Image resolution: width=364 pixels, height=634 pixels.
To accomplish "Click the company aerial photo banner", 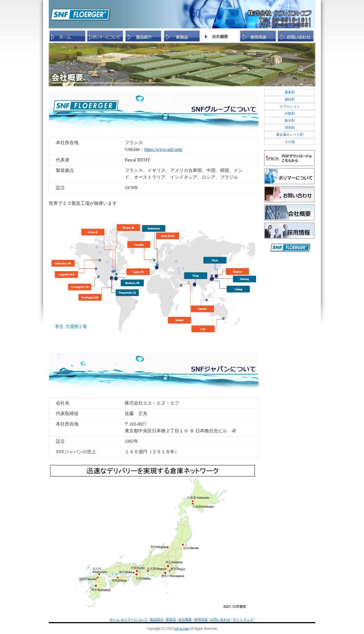I will [x=182, y=64].
